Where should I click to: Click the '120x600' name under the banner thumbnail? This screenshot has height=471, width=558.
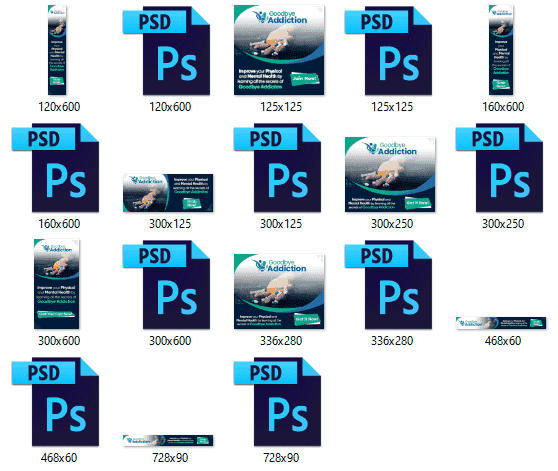coord(59,107)
